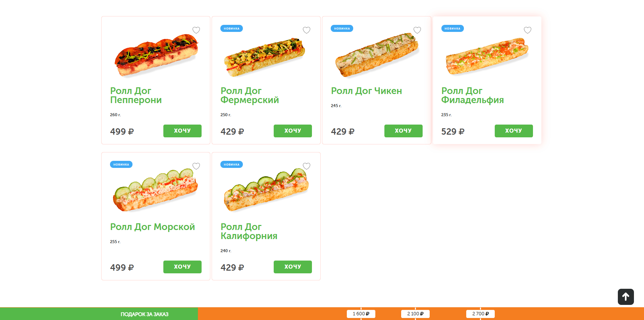644x320 pixels.
Task: Open Ролл Дог Калифорния title link
Action: pyautogui.click(x=249, y=231)
